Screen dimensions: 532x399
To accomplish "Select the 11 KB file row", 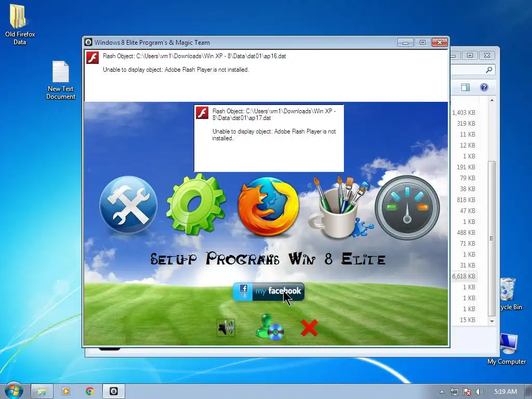I will point(463,135).
